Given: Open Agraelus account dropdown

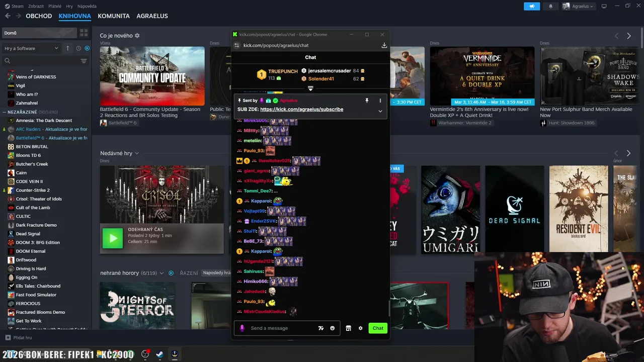Looking at the screenshot, I should tap(578, 7).
